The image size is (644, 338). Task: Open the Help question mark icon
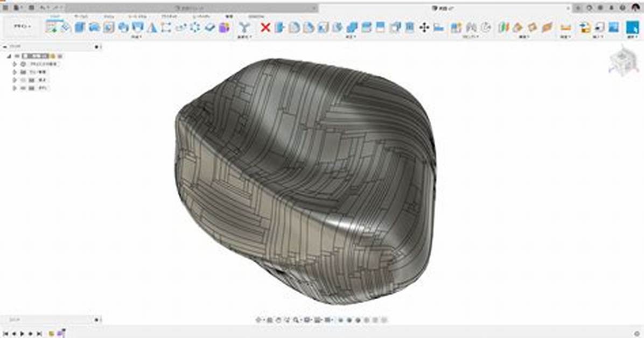coord(622,8)
